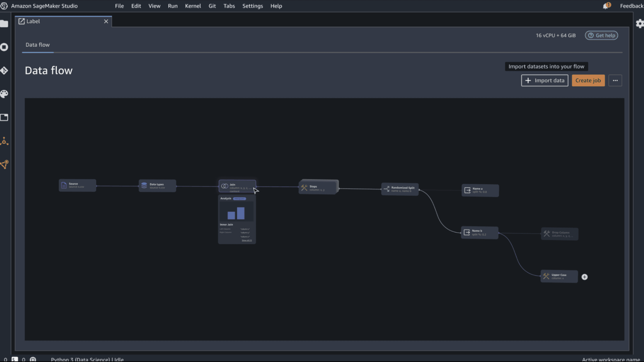The width and height of the screenshot is (644, 362).
Task: Open the file browser folder icon
Action: pyautogui.click(x=4, y=24)
